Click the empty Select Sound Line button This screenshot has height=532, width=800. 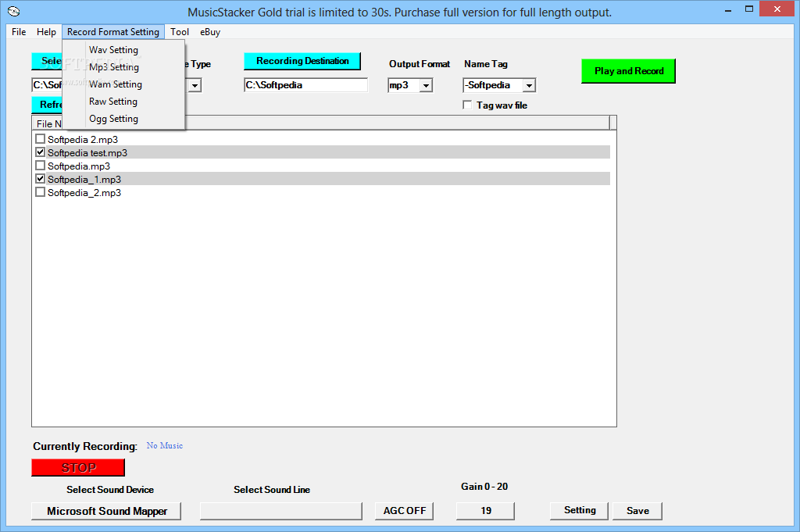coord(281,511)
